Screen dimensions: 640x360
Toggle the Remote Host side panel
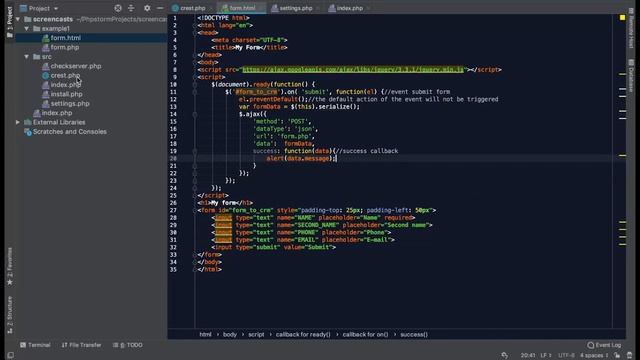coord(631,27)
